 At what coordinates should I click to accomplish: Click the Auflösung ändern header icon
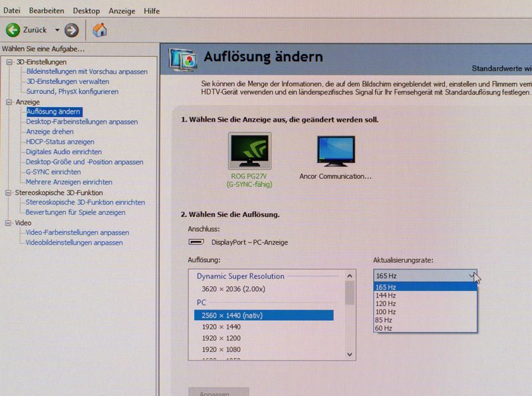click(x=184, y=60)
